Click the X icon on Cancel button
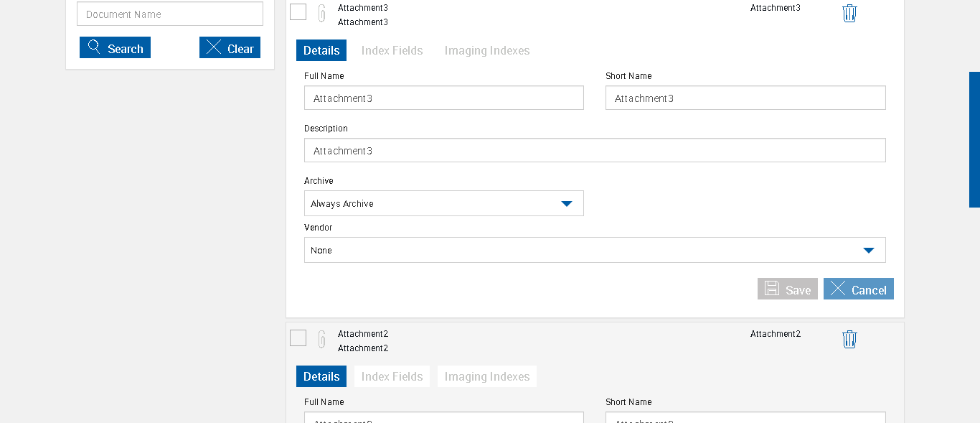980x423 pixels. tap(838, 289)
